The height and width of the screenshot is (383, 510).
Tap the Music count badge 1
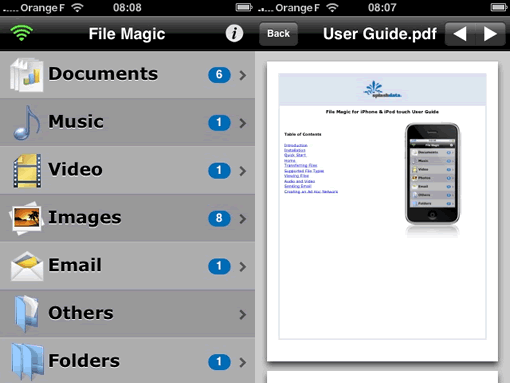coord(219,123)
